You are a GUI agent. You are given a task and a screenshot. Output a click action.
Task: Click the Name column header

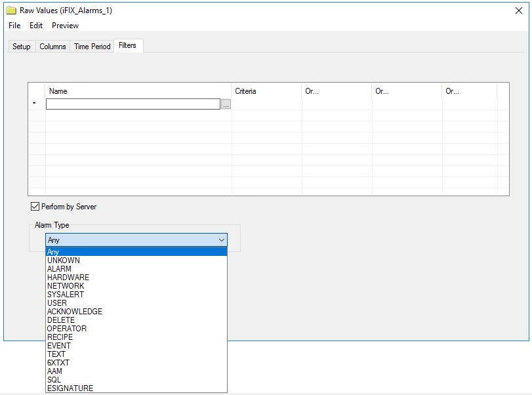pos(138,91)
